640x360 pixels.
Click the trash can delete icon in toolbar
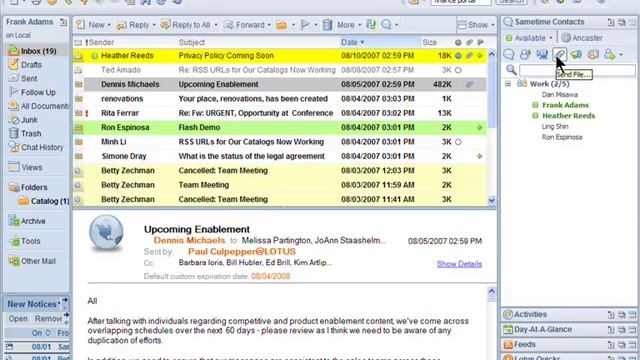(x=327, y=25)
